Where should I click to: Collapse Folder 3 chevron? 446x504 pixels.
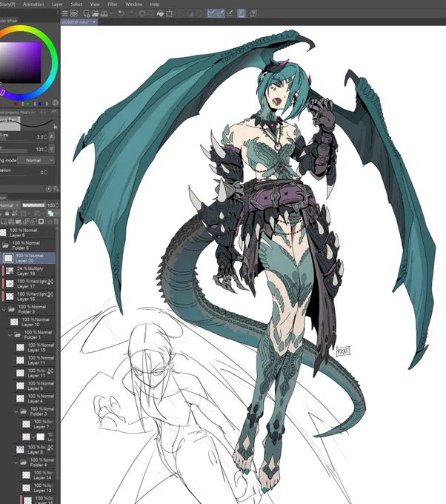point(16,411)
